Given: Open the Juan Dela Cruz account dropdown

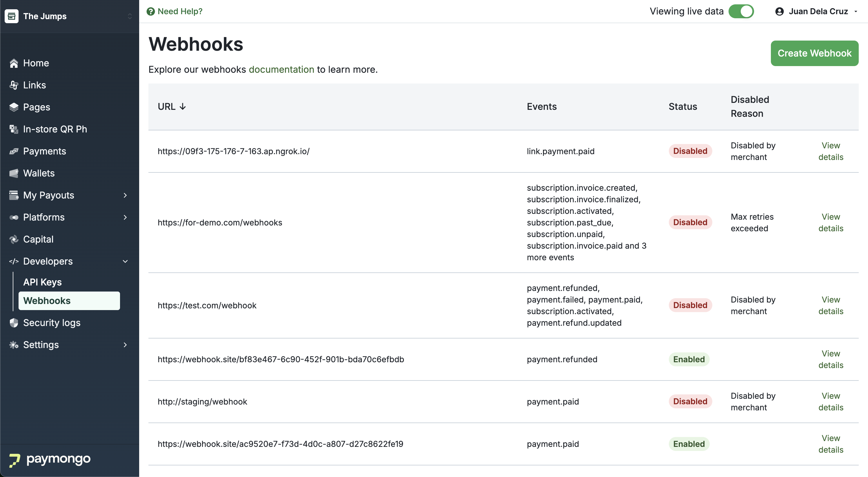Looking at the screenshot, I should click(x=816, y=12).
